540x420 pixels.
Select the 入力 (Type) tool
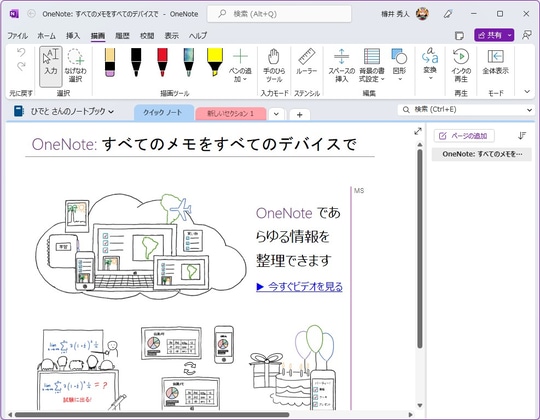click(x=51, y=66)
